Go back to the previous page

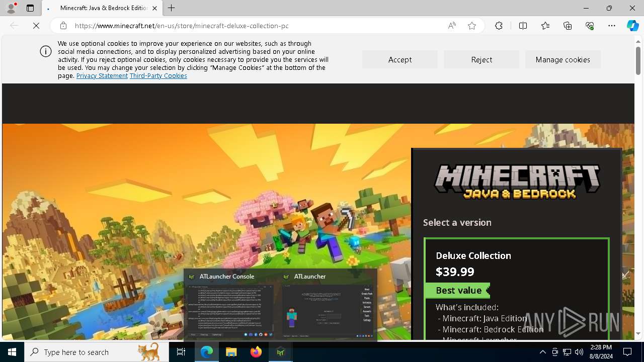click(x=14, y=26)
